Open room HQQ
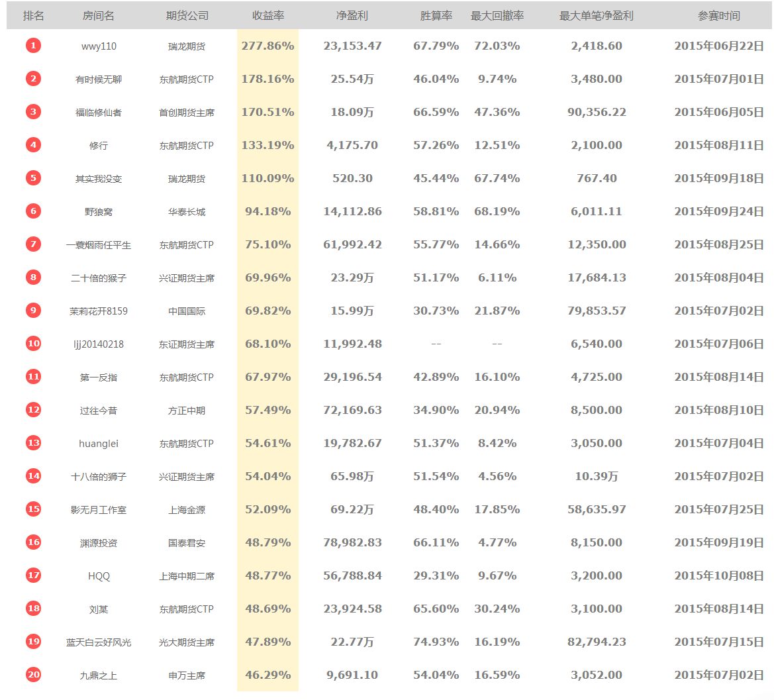The image size is (774, 700). 99,576
